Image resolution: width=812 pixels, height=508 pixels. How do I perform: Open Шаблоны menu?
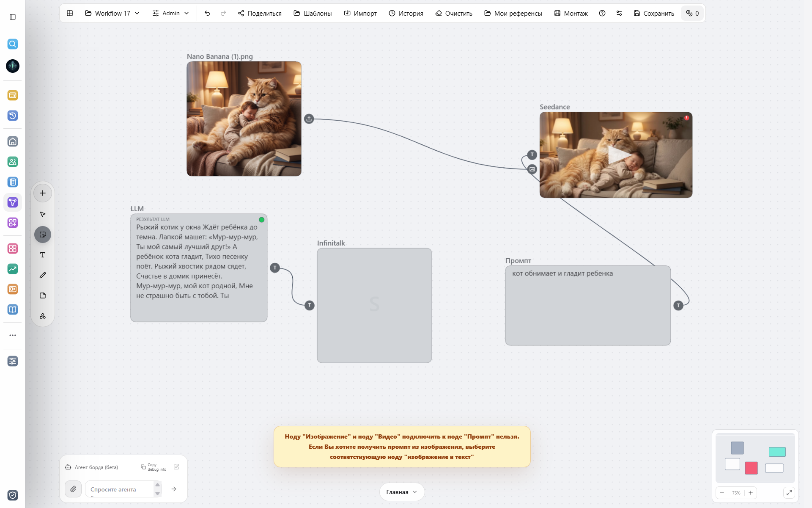(313, 13)
